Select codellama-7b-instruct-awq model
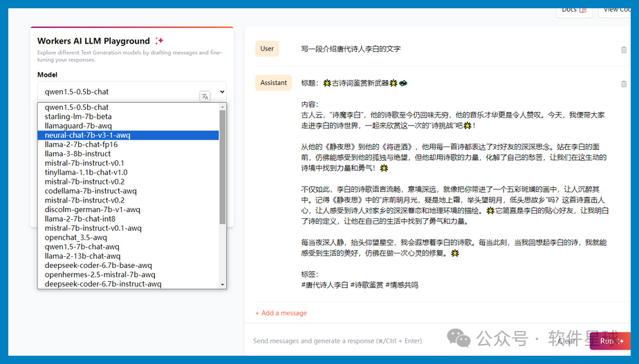Screen dimensions: 639x364 128,191
